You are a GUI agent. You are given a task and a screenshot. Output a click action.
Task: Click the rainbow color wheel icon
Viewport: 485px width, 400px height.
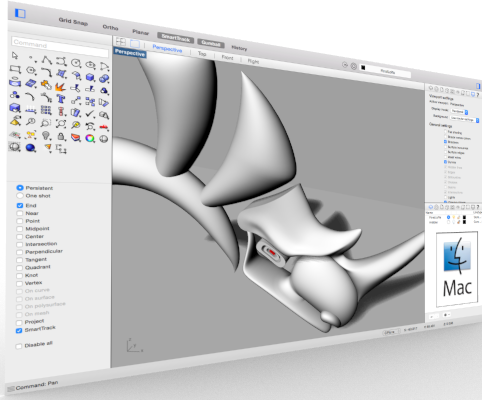90,138
